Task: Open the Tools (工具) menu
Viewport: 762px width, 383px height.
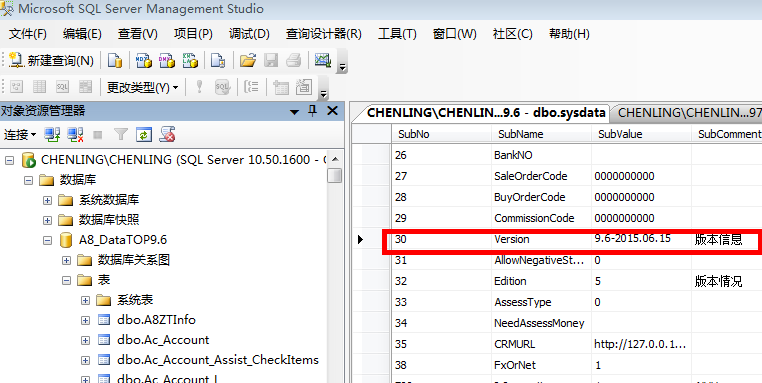Action: [398, 34]
